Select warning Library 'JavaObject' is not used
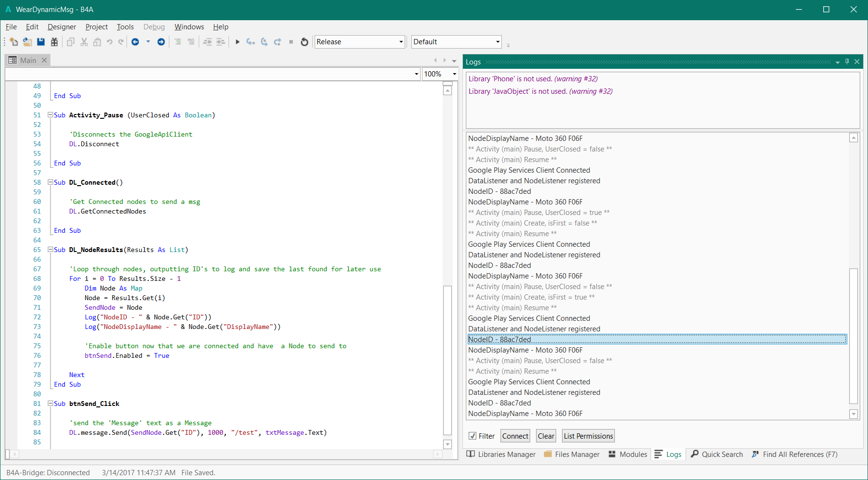Image resolution: width=868 pixels, height=480 pixels. (540, 91)
